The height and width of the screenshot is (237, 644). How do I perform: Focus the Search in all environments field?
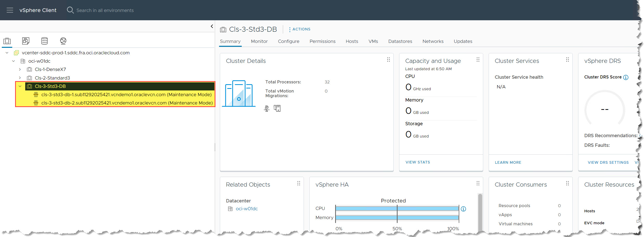(105, 10)
